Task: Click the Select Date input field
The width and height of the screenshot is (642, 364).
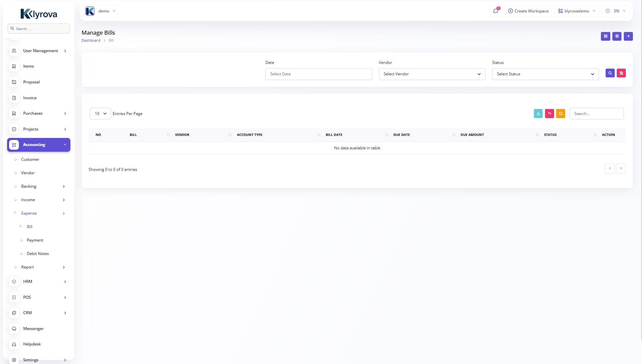Action: (318, 74)
